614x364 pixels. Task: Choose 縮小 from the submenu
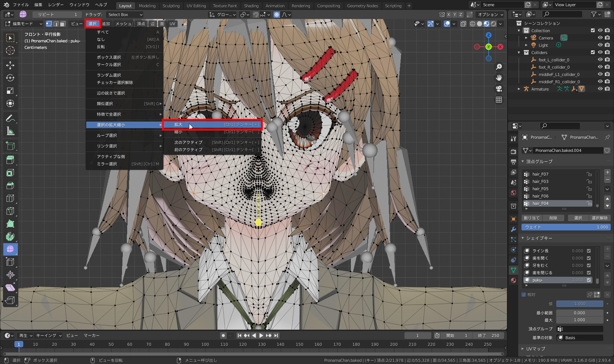178,132
